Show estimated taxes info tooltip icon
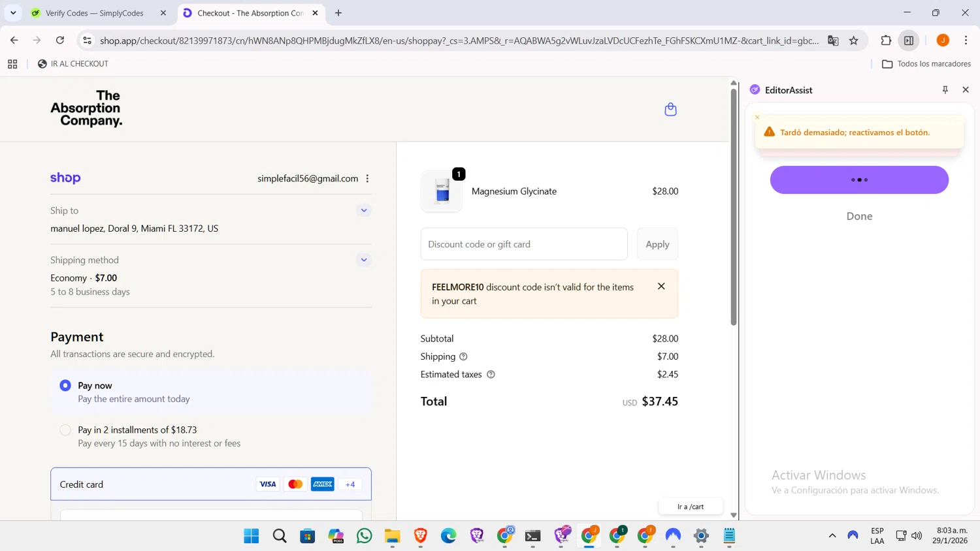 pyautogui.click(x=491, y=375)
